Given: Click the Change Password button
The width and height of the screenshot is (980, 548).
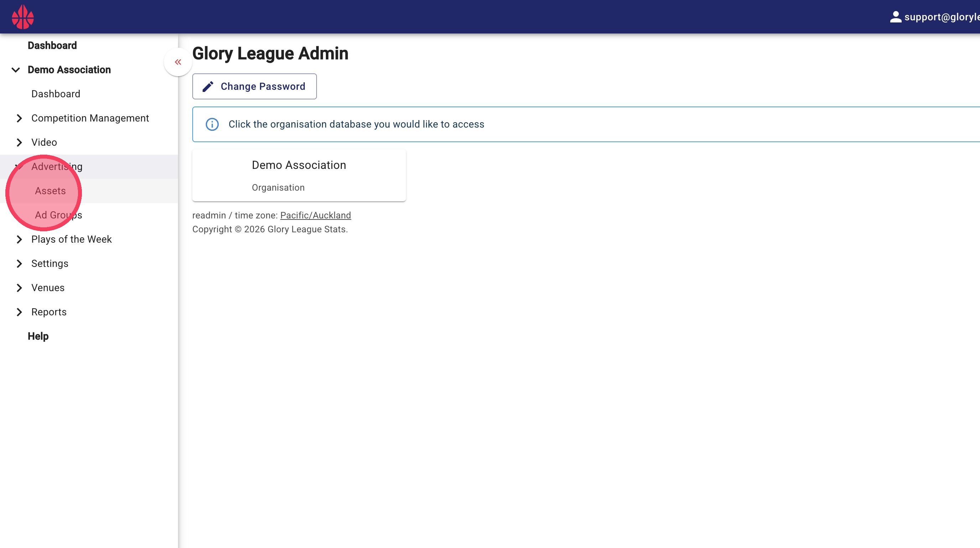Looking at the screenshot, I should pos(255,86).
